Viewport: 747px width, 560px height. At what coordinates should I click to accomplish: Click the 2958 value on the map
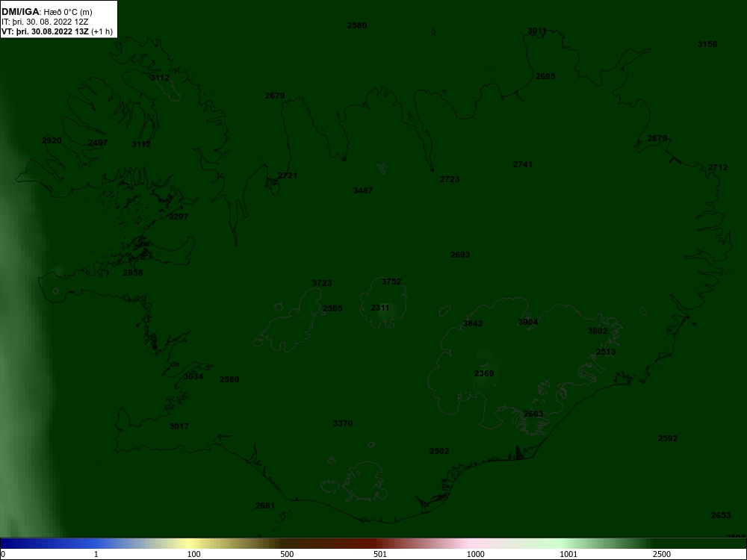(133, 273)
